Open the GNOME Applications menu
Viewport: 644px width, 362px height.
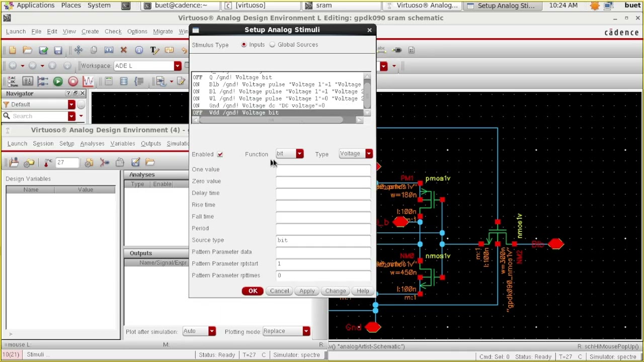pyautogui.click(x=35, y=6)
